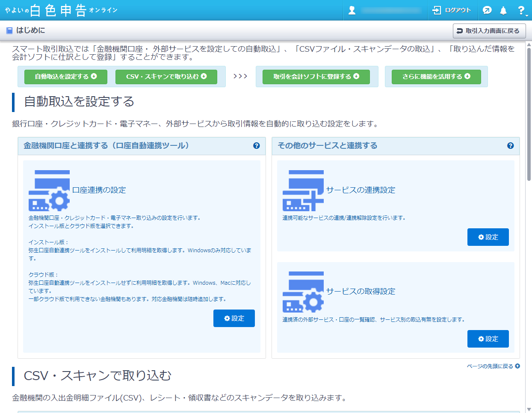Jump to CSV・スキャンで取り込む section
Image resolution: width=532 pixels, height=413 pixels.
pos(166,77)
